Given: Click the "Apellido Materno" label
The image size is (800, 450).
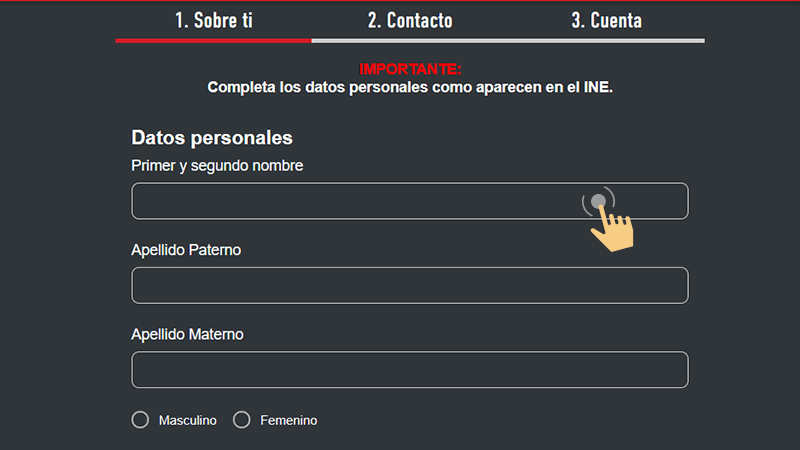Looking at the screenshot, I should click(187, 334).
